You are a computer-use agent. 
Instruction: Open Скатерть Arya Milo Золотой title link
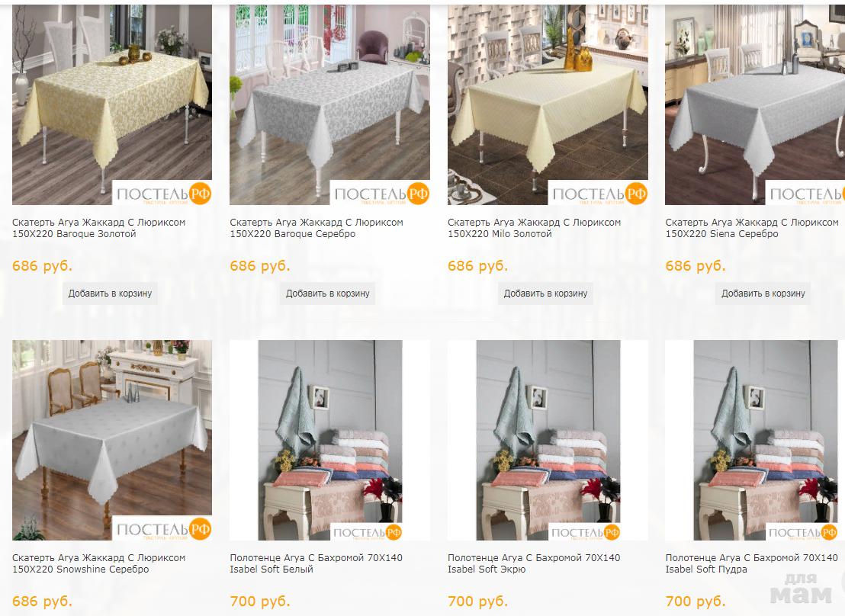point(534,228)
